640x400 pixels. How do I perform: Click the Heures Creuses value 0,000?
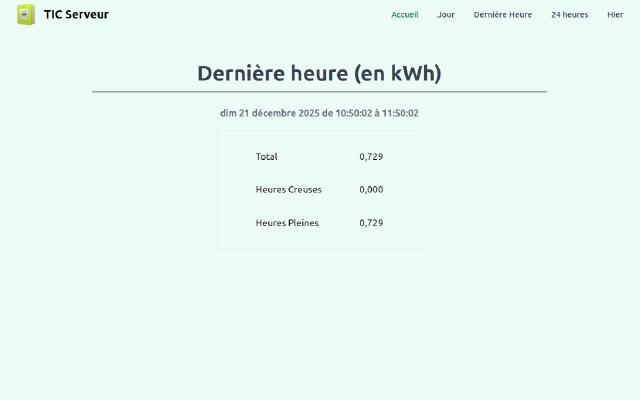click(x=371, y=190)
